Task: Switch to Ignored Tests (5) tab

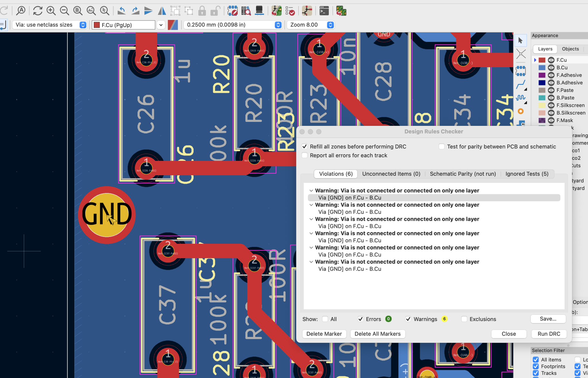Action: click(527, 174)
